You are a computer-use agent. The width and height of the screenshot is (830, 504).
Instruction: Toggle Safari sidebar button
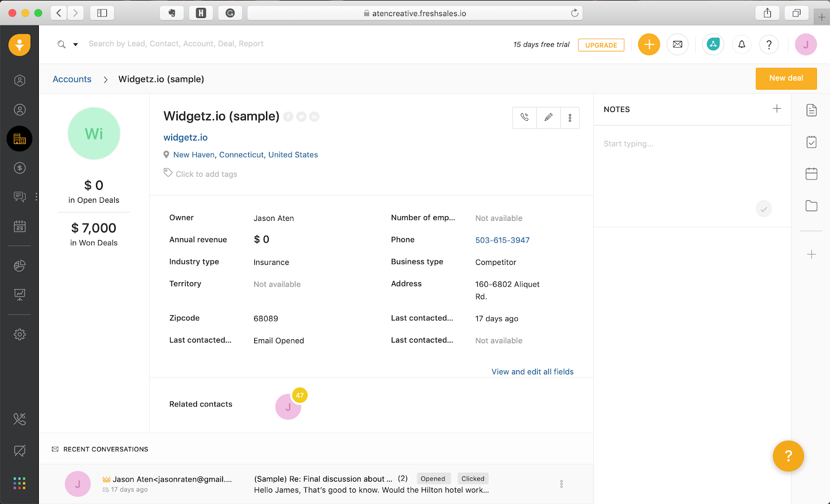(x=102, y=13)
